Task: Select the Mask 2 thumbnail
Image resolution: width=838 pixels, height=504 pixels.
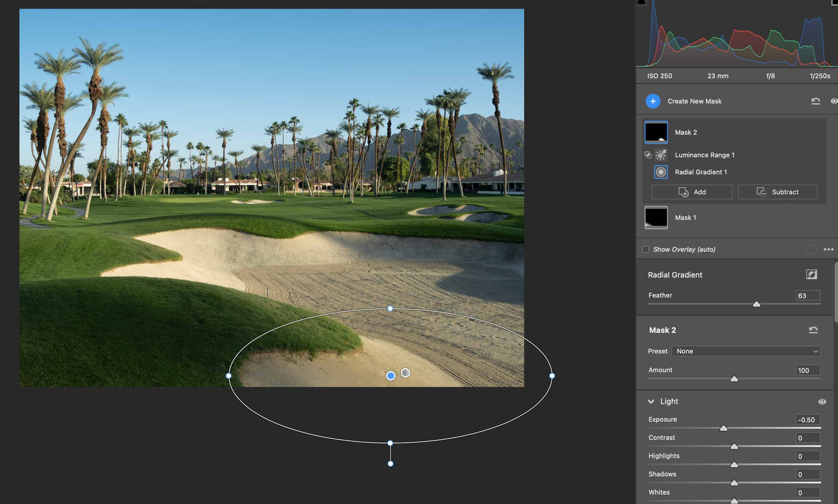Action: [656, 132]
